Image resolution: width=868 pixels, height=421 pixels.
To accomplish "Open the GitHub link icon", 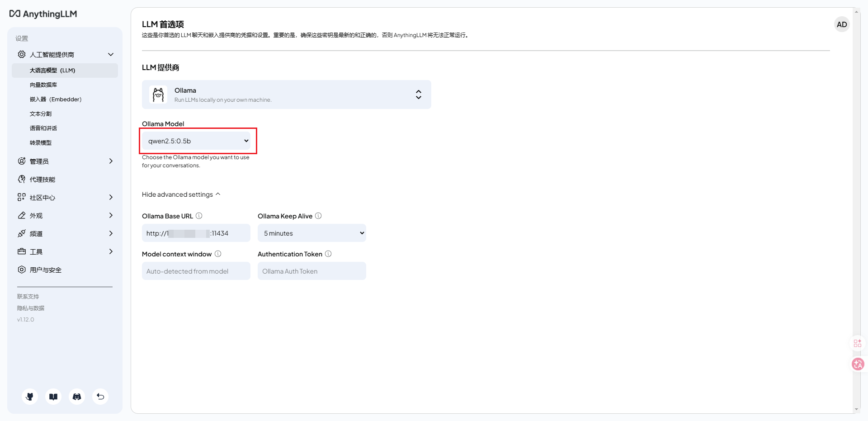I will pos(30,397).
